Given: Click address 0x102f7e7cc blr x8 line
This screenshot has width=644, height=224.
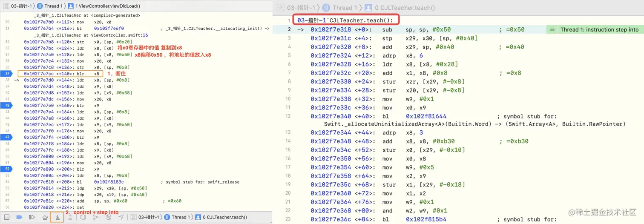Looking at the screenshot, I should [61, 74].
